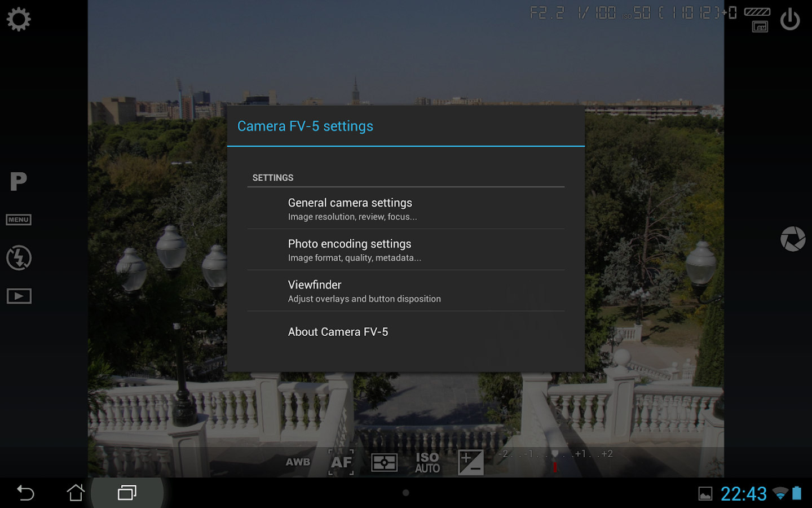The image size is (812, 508).
Task: Select the AF focus mode icon
Action: (x=341, y=462)
